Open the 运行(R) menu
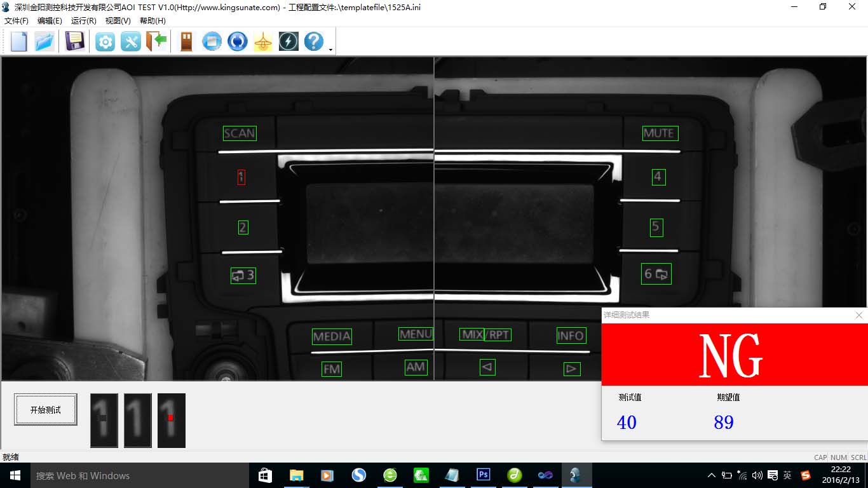The height and width of the screenshot is (488, 868). 83,21
